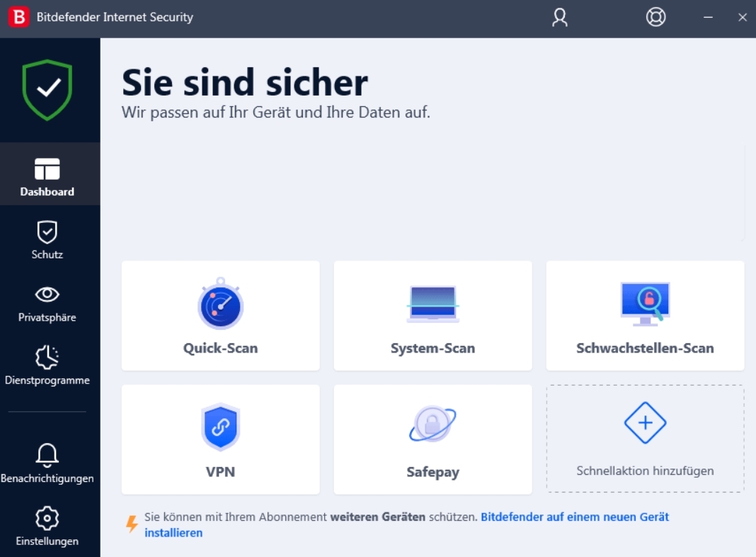This screenshot has width=756, height=557.
Task: Open the VPN tile
Action: (x=220, y=440)
